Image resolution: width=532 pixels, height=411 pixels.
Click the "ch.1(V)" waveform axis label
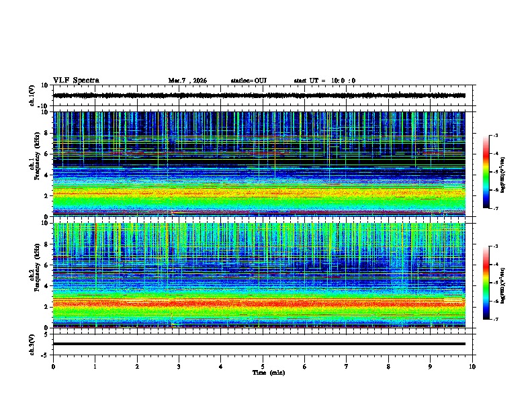coord(32,95)
